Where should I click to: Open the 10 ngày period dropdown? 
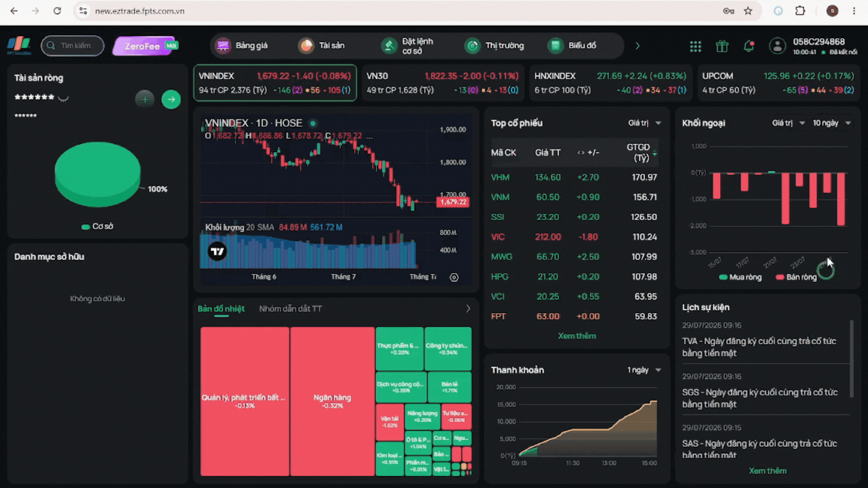832,123
